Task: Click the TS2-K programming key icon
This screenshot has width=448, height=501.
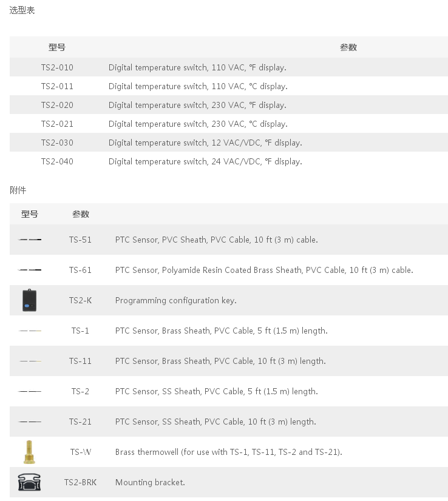Action: (29, 300)
